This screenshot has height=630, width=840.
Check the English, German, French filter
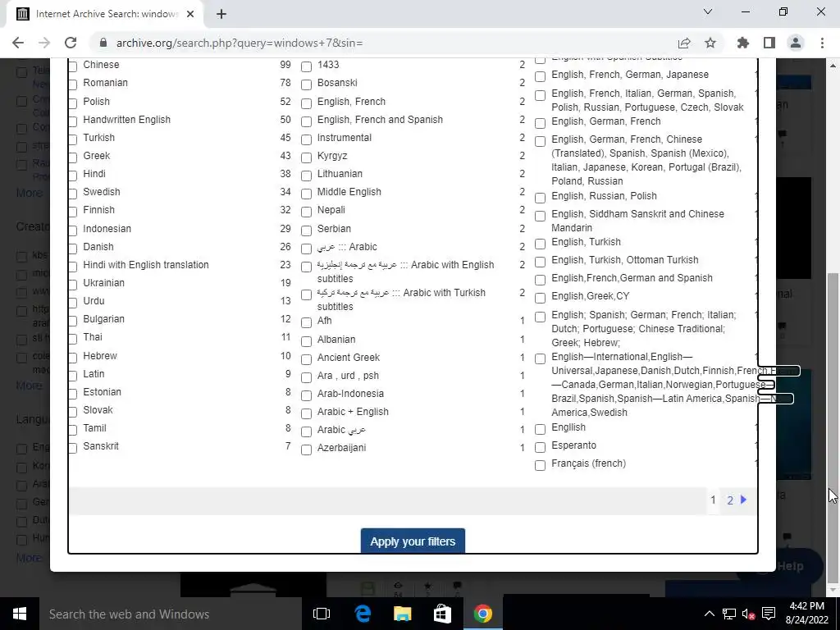tap(540, 123)
